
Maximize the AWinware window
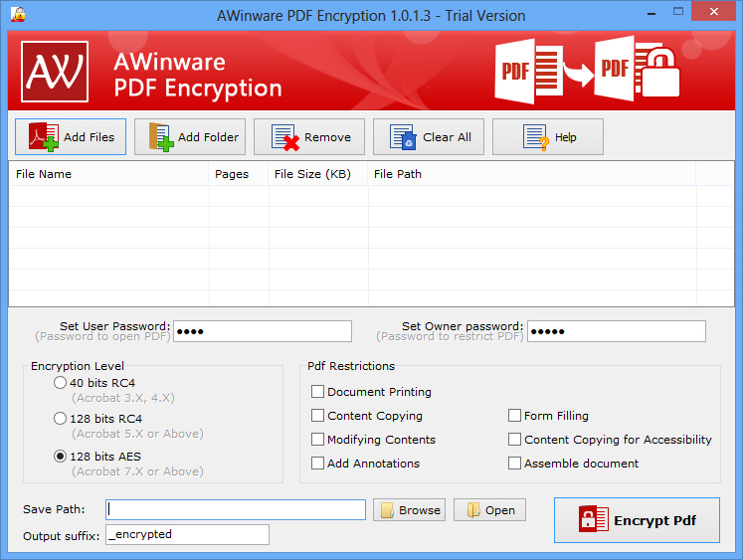point(678,12)
